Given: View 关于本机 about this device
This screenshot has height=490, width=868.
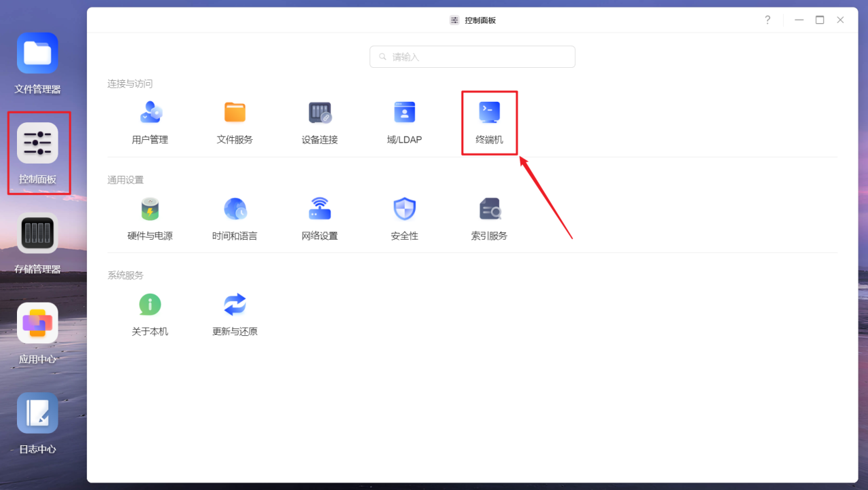Looking at the screenshot, I should 150,304.
